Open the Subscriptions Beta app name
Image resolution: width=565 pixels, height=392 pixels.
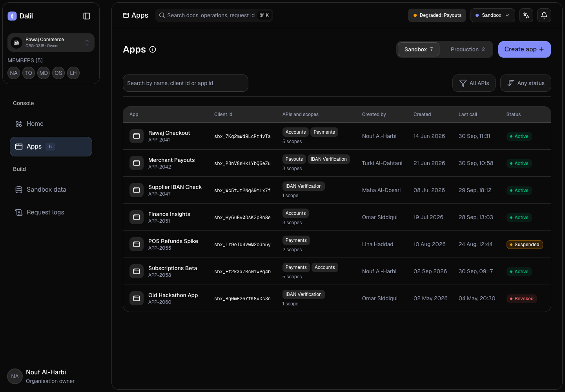click(173, 268)
